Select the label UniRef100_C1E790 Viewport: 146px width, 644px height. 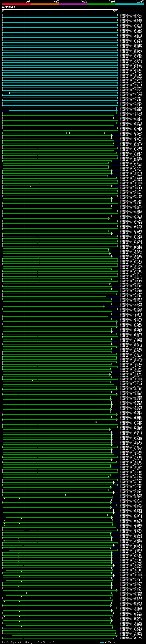[x=131, y=95]
